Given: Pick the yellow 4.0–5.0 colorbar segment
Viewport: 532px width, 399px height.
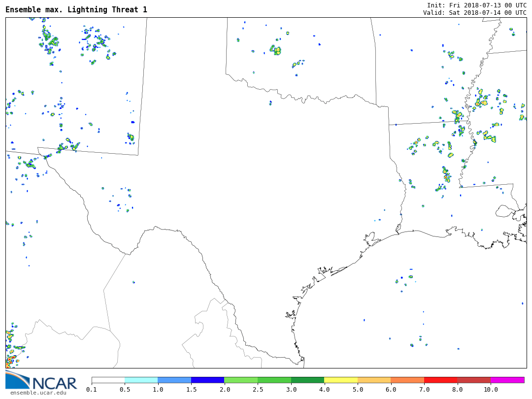Looking at the screenshot, I should [x=341, y=380].
